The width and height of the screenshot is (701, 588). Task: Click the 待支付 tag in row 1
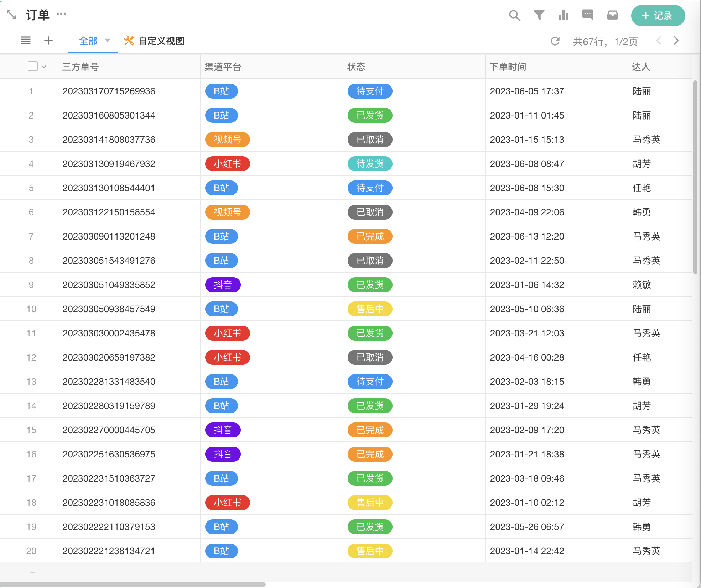(x=370, y=91)
